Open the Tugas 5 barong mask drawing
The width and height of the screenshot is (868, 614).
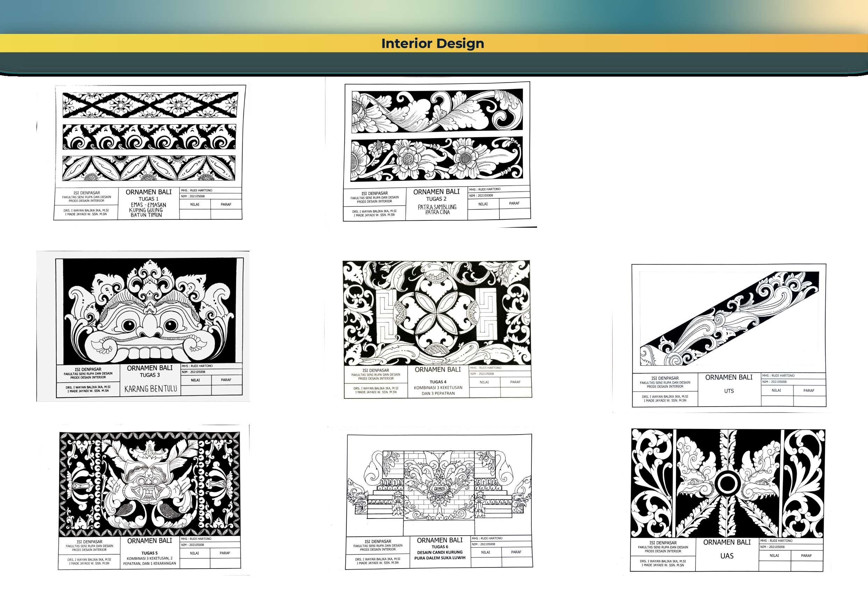(x=149, y=484)
